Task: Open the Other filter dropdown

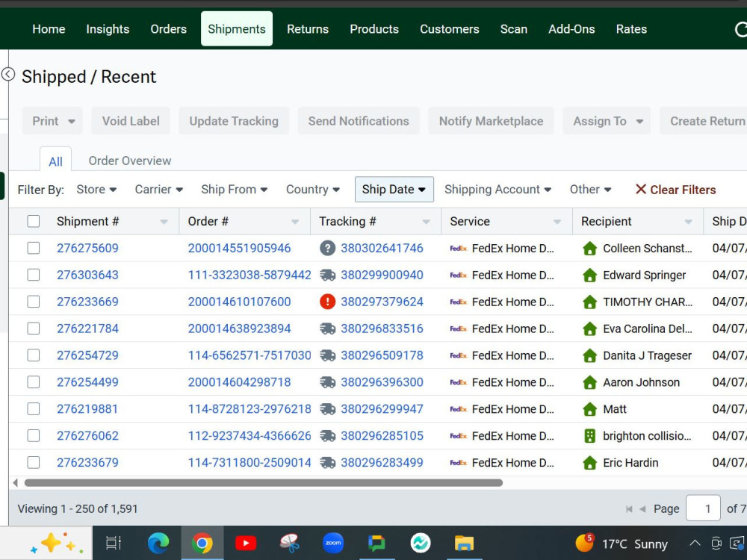Action: pyautogui.click(x=590, y=189)
